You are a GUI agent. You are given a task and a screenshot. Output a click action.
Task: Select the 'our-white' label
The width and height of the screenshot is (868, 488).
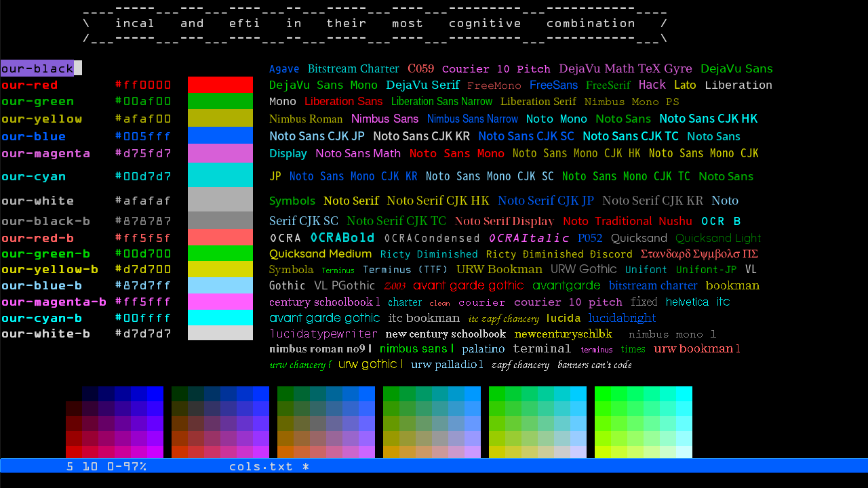[x=37, y=201]
